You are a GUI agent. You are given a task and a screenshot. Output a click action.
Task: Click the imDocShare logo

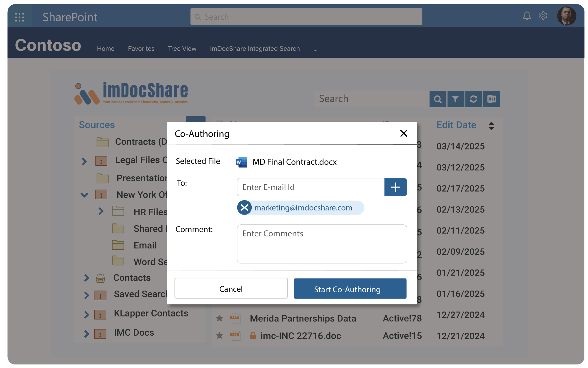click(x=131, y=93)
